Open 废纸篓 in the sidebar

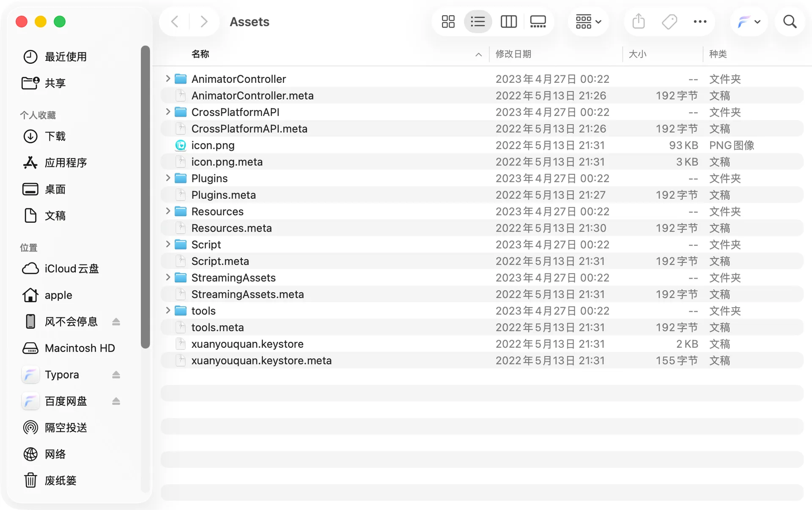click(x=49, y=480)
